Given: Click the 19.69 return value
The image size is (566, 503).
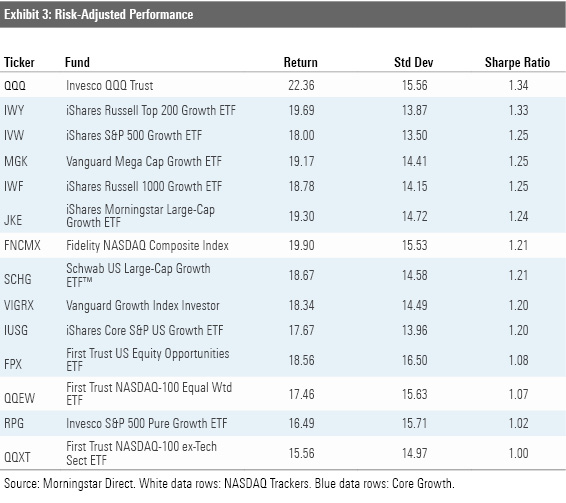Looking at the screenshot, I should pos(301,110).
